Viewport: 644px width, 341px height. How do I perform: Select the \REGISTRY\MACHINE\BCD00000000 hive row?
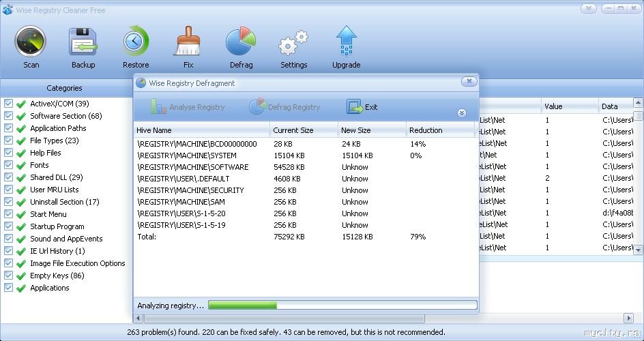click(306, 144)
